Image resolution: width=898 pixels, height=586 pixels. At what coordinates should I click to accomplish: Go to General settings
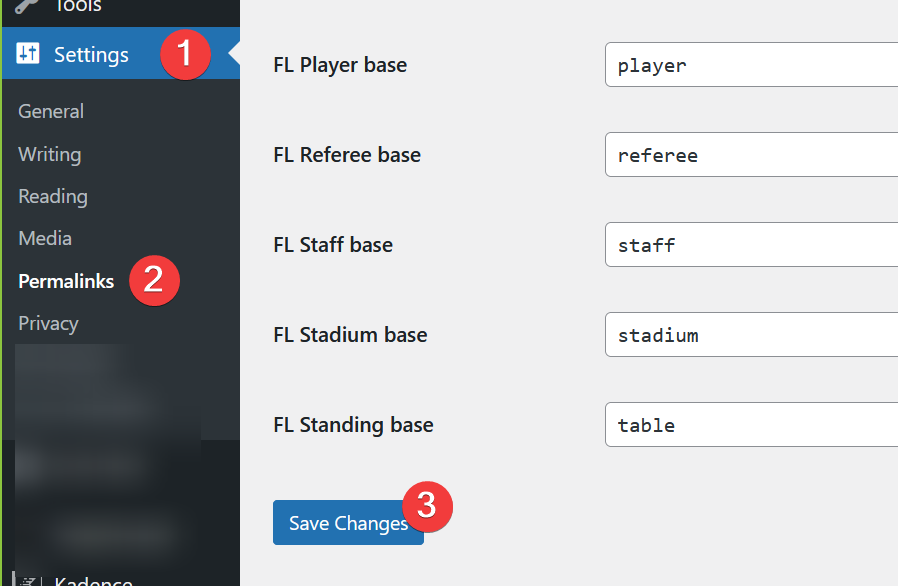coord(51,111)
